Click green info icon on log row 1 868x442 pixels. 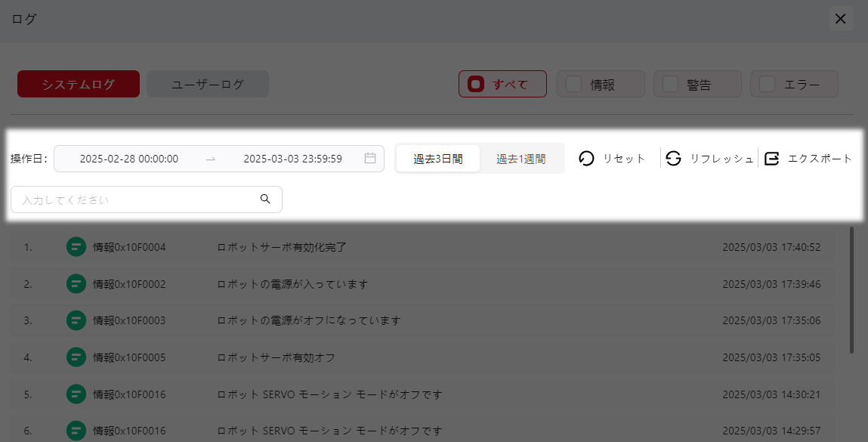76,247
